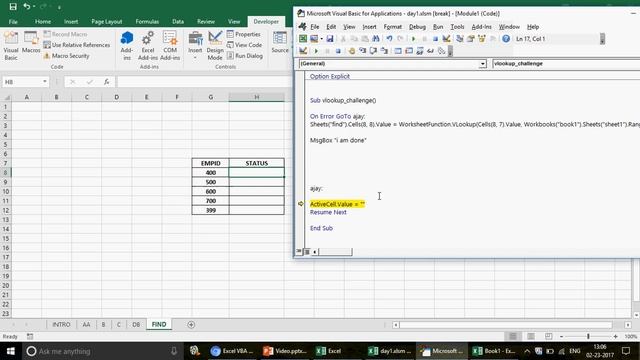Expand the Insert UserForm dropdown arrow
The height and width of the screenshot is (360, 640).
(x=322, y=39)
